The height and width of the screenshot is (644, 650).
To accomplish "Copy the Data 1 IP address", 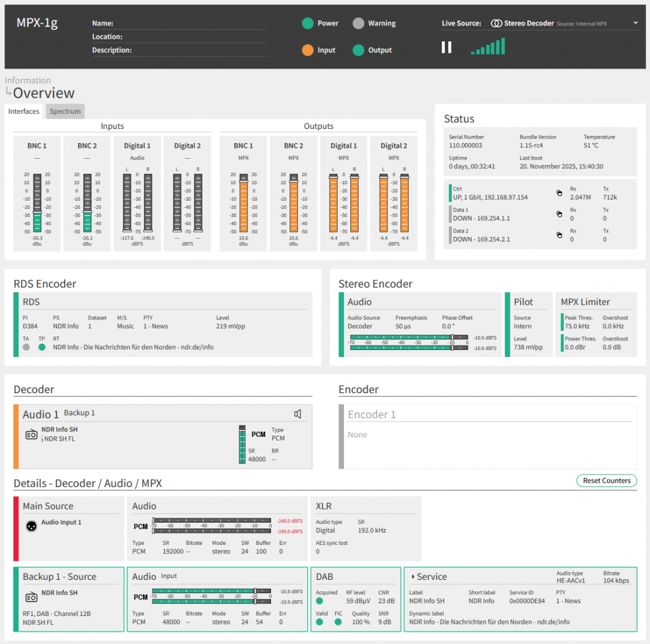I will pos(559,215).
